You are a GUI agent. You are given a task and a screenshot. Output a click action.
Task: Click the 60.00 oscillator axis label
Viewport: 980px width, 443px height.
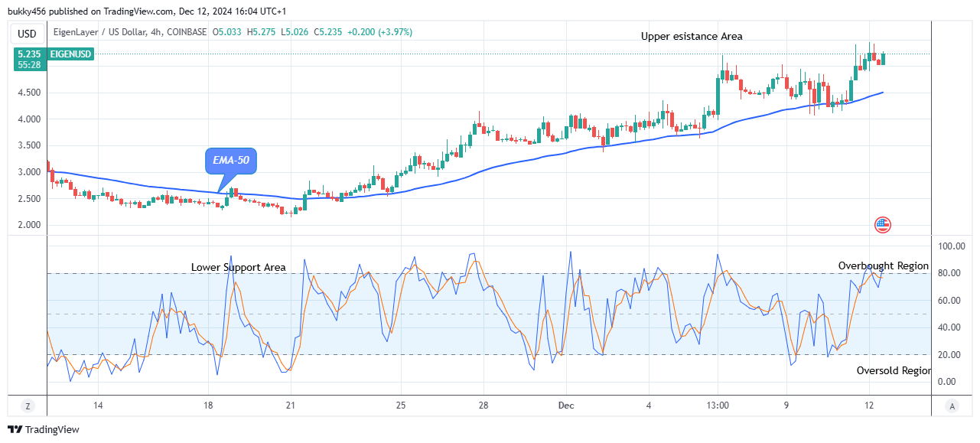[950, 301]
